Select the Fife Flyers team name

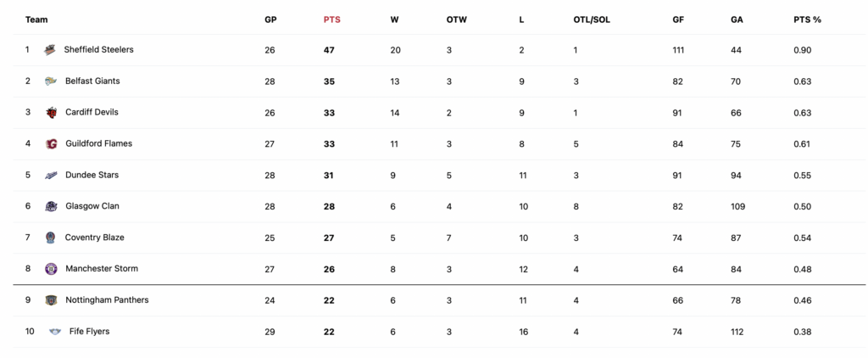coord(89,332)
